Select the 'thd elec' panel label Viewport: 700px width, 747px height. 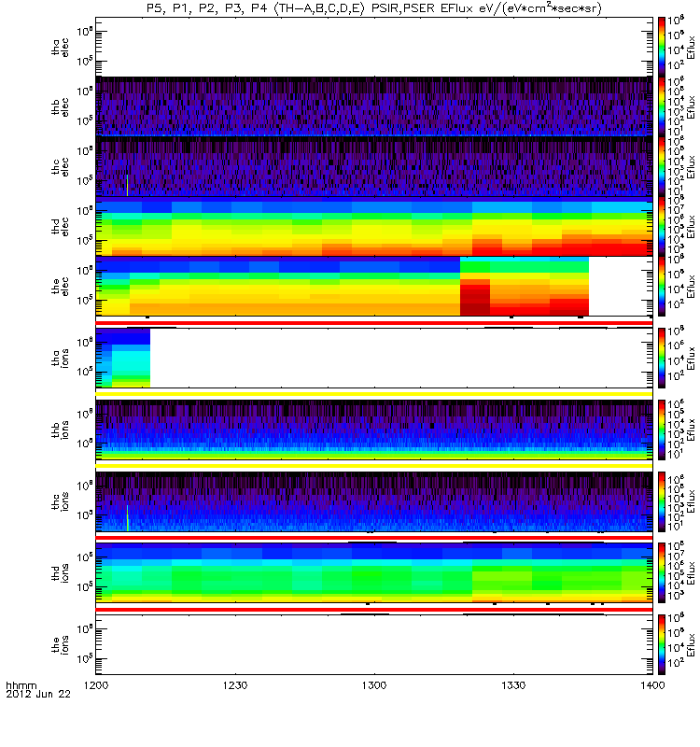click(x=61, y=226)
